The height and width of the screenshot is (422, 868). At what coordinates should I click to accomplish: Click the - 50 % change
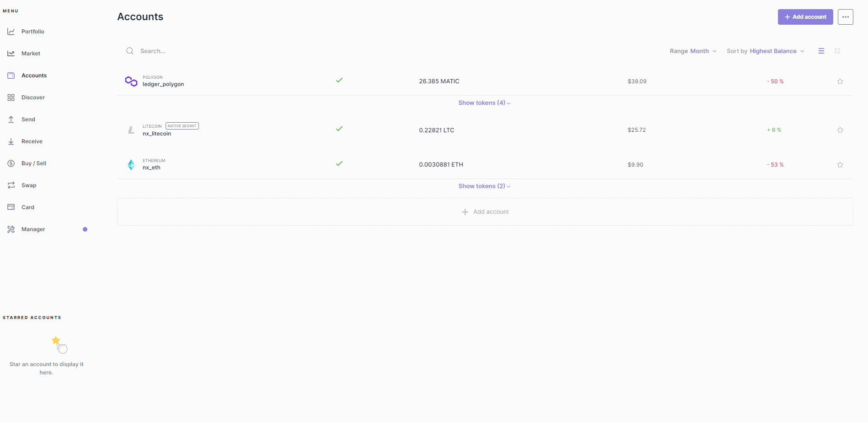[775, 81]
